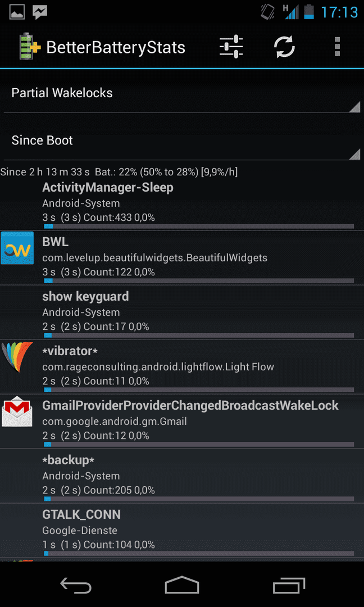This screenshot has height=607, width=364.
Task: Tap the Android home navigation button
Action: pos(182,585)
